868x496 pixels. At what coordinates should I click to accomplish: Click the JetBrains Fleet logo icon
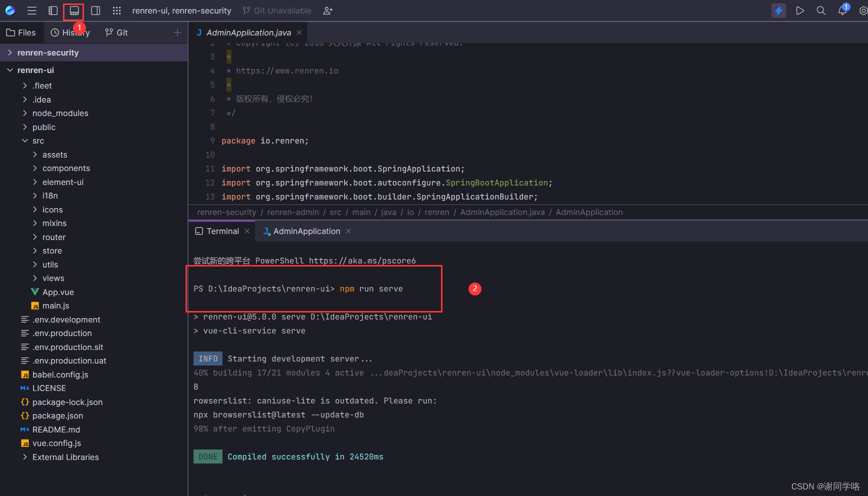tap(10, 10)
